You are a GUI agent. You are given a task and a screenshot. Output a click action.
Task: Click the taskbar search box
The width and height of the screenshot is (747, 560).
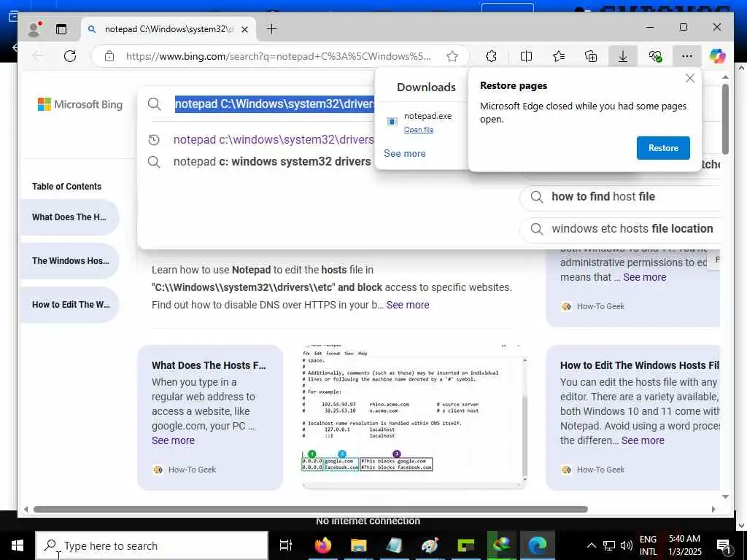[152, 545]
